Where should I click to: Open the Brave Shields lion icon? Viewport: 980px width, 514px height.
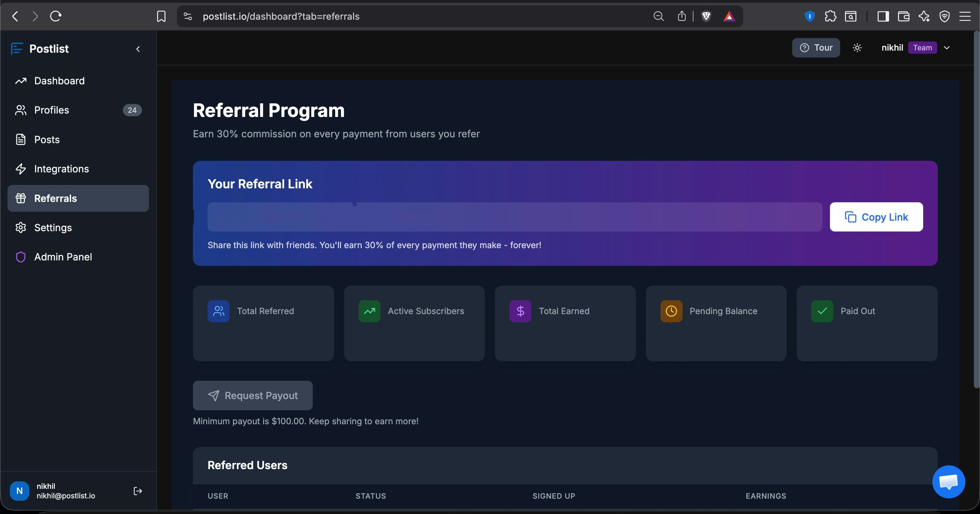(706, 16)
